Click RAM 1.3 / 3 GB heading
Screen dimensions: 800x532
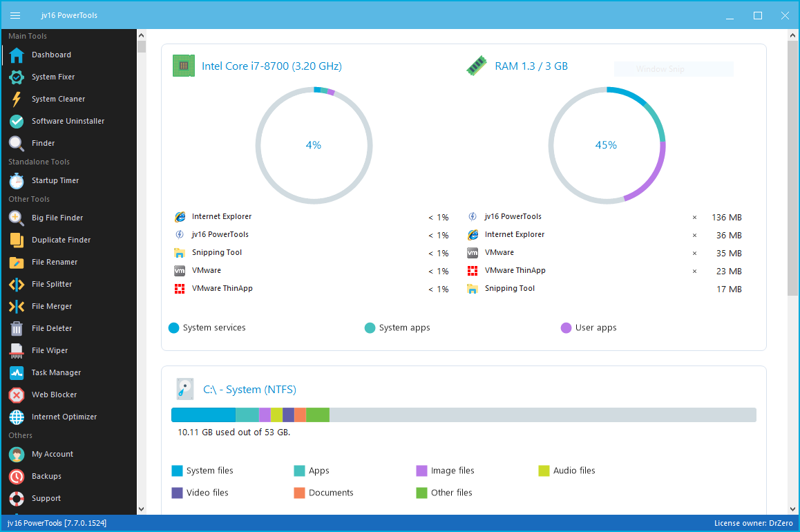click(x=531, y=66)
